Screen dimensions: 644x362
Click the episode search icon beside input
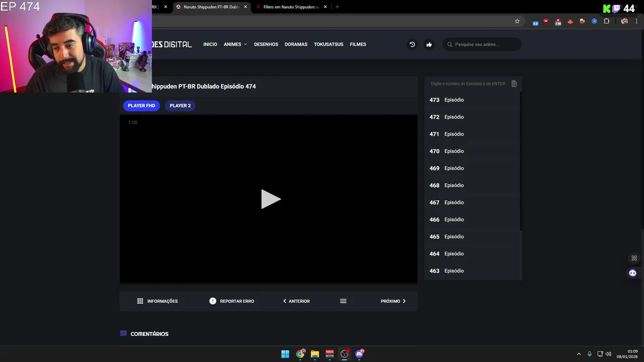tap(514, 84)
